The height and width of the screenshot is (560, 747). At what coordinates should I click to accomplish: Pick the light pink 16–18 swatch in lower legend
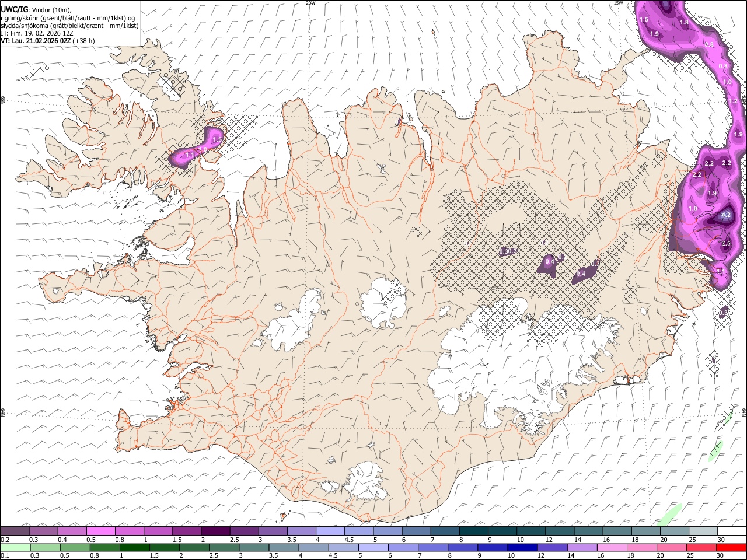click(x=612, y=547)
